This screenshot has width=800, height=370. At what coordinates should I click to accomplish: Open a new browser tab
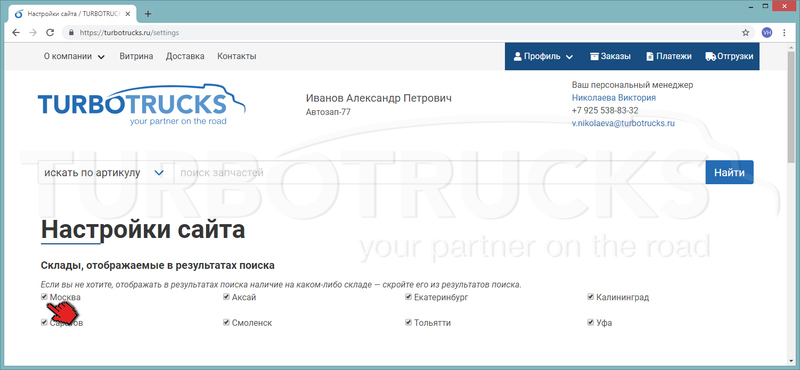148,14
